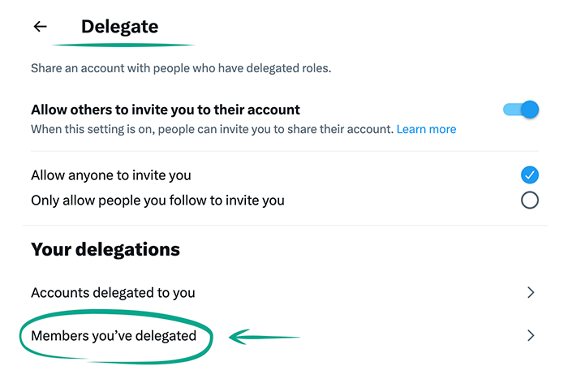Open the Accounts delegated to you entry
The height and width of the screenshot is (392, 568).
[x=113, y=292]
